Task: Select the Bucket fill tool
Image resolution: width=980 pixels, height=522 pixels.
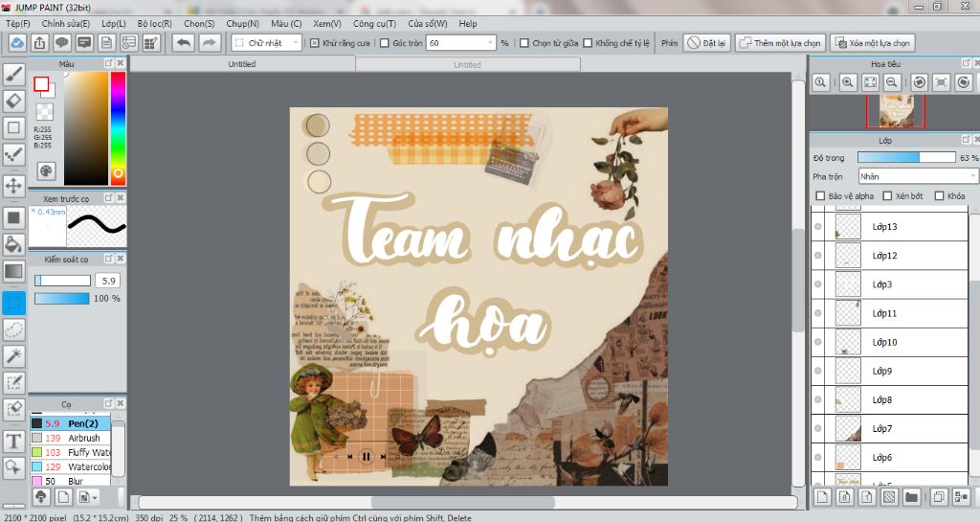Action: 13,244
